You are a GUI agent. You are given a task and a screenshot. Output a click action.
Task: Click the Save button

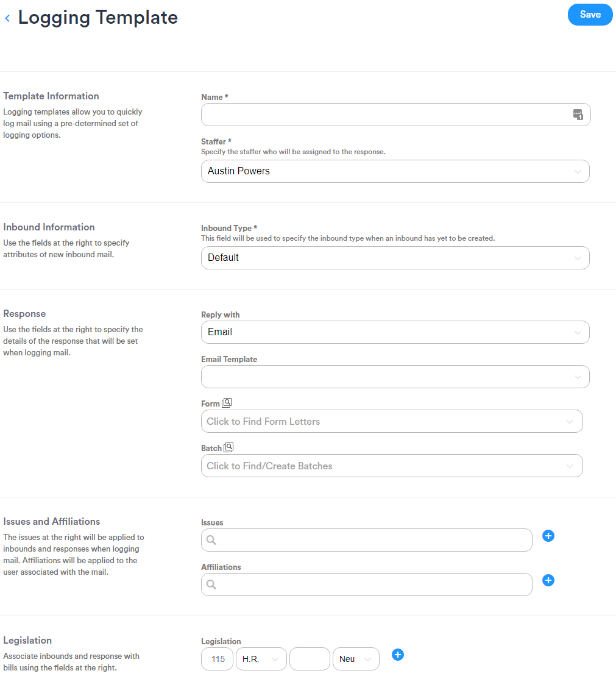[x=589, y=15]
